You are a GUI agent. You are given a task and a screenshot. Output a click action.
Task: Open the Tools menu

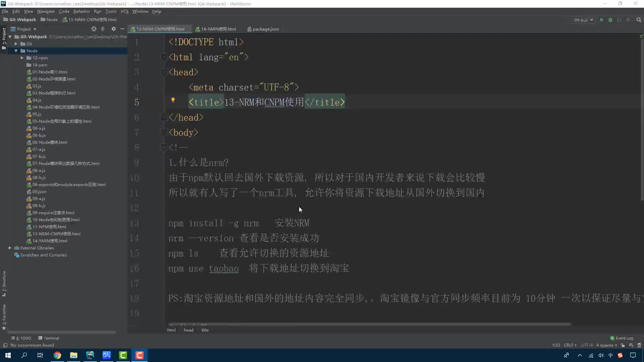click(111, 11)
